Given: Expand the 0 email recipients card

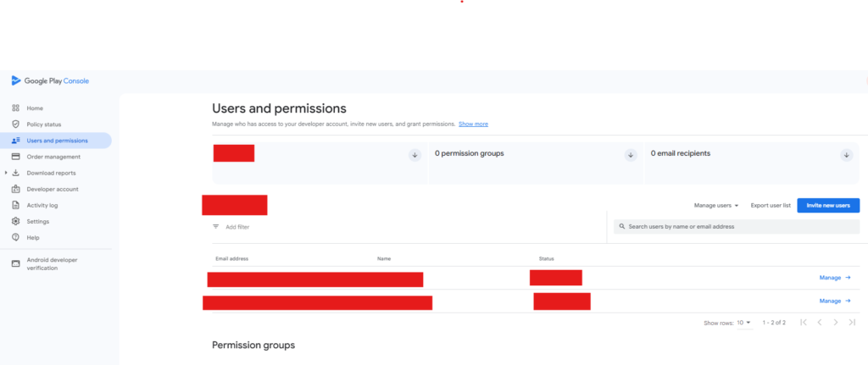Looking at the screenshot, I should [x=846, y=155].
